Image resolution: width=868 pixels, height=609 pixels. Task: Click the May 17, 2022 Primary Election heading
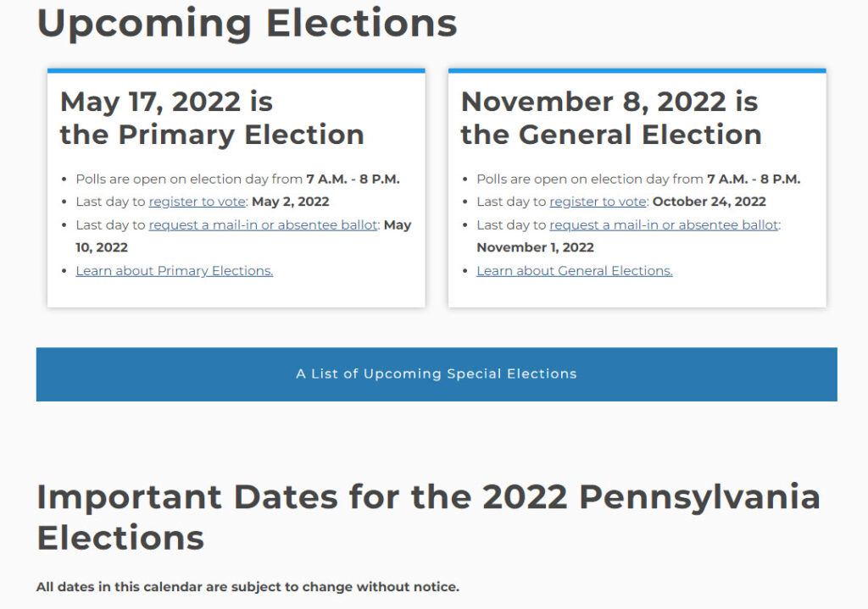pos(212,118)
